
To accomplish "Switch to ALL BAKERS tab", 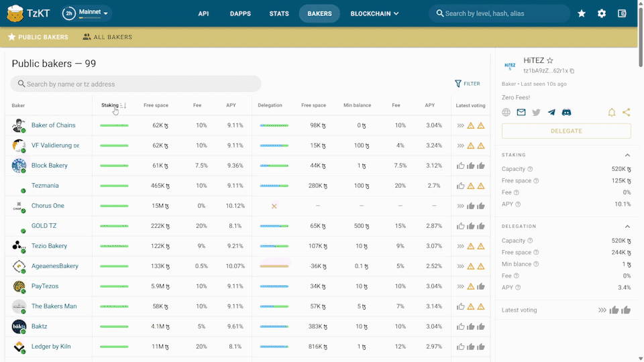I will pos(107,37).
